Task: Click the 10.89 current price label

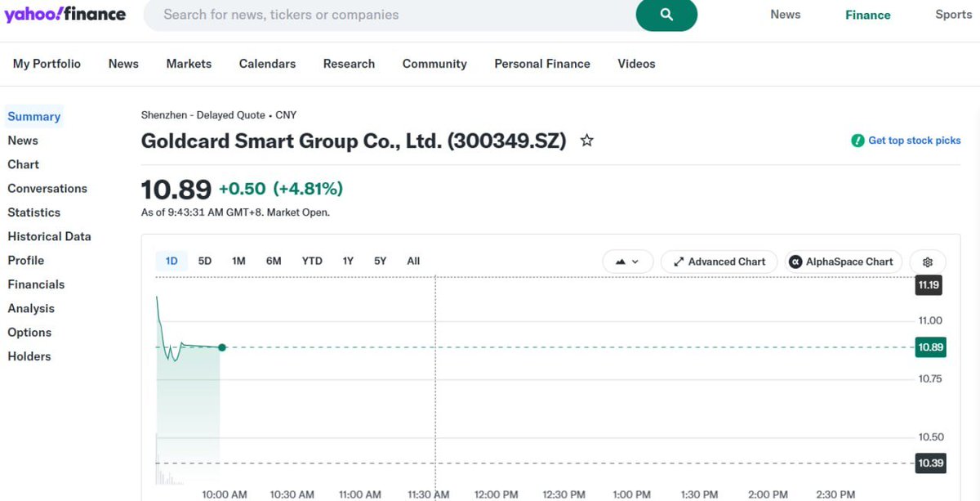Action: click(x=930, y=347)
